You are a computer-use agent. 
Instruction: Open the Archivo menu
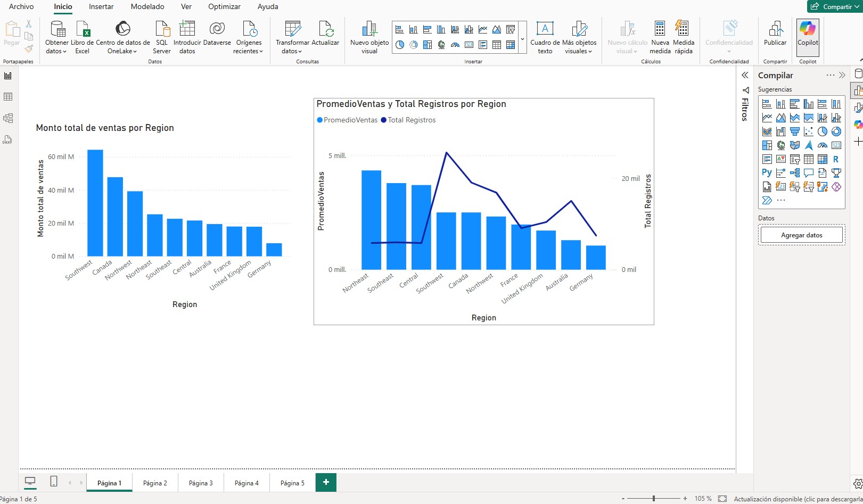[x=21, y=6]
